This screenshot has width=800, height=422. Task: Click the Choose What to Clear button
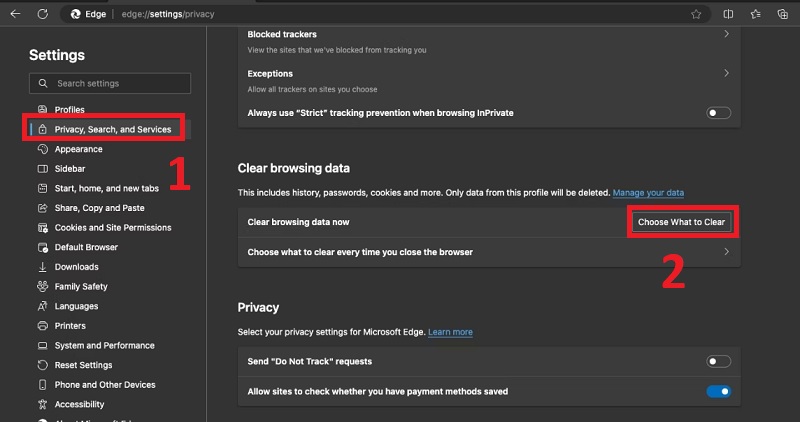pos(681,221)
